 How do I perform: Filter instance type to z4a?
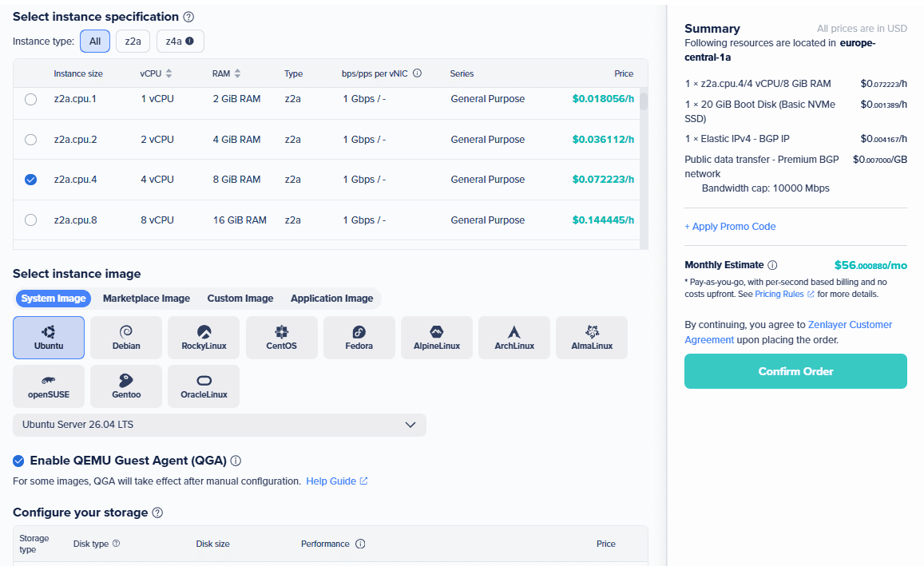(180, 42)
